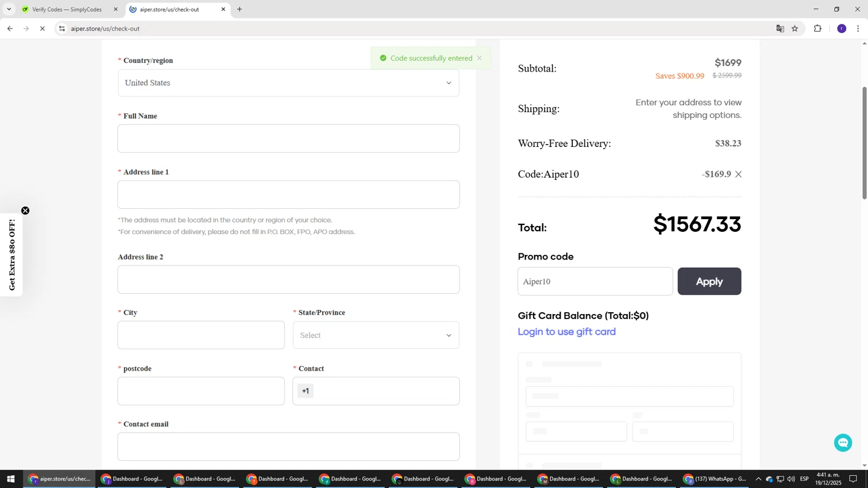Go back to the previous page
868x488 pixels.
click(10, 28)
